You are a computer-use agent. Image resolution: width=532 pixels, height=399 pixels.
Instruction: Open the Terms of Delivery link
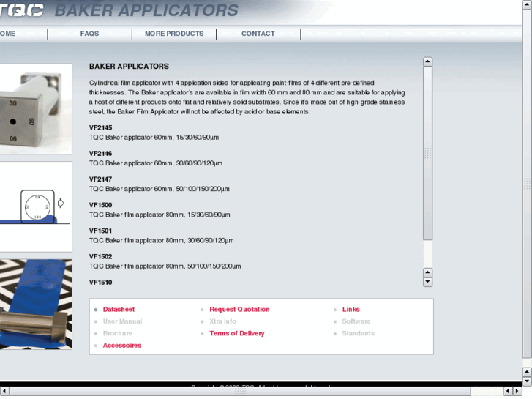[x=237, y=333]
